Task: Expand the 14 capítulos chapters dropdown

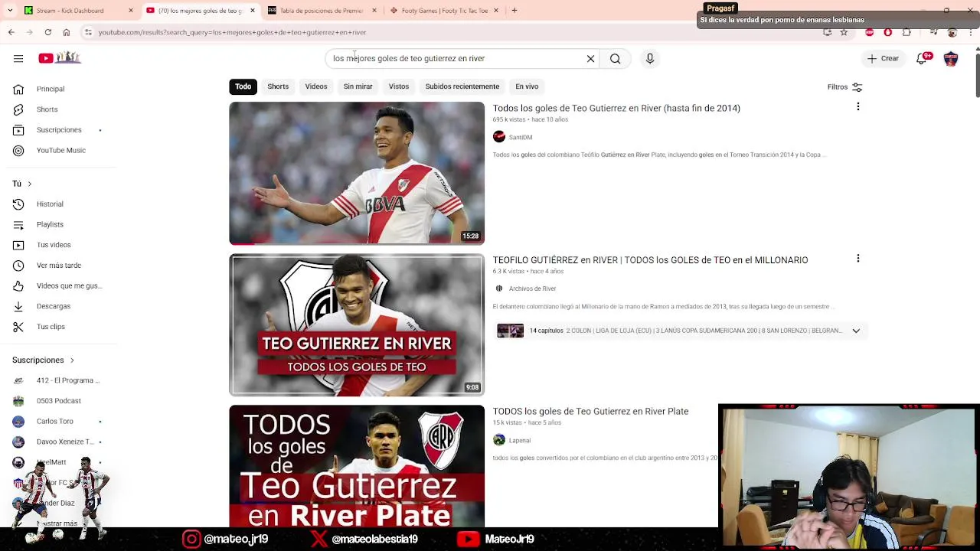Action: click(x=856, y=331)
